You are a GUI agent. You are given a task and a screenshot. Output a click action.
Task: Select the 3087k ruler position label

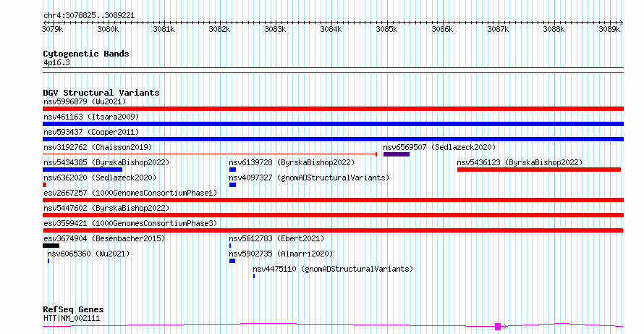499,29
